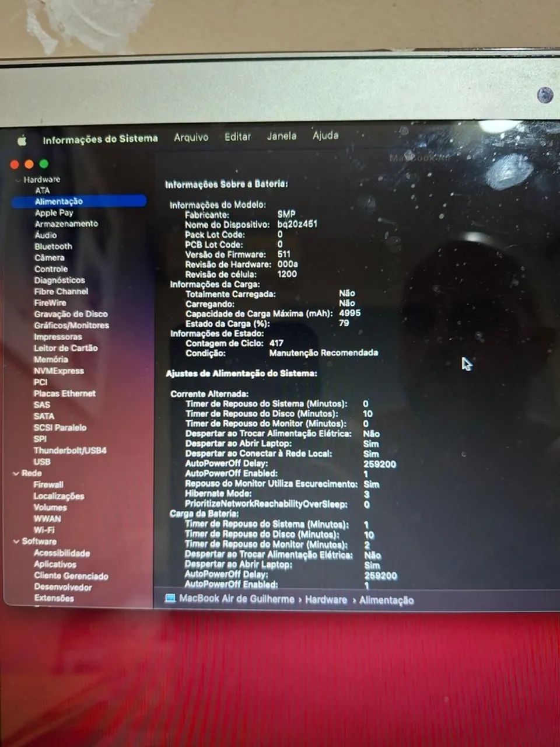Select Diagnósticos in the sidebar
The height and width of the screenshot is (747, 560).
click(x=60, y=280)
